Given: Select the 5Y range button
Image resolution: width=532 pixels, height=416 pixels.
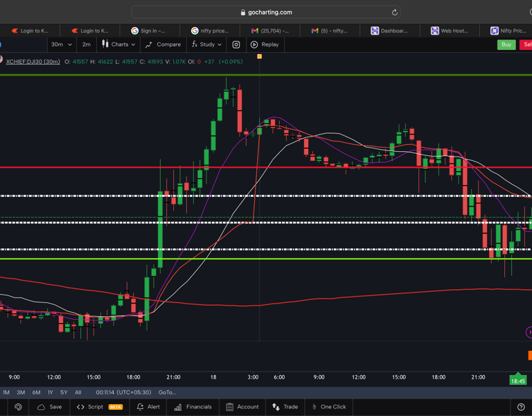Looking at the screenshot, I should 64,392.
